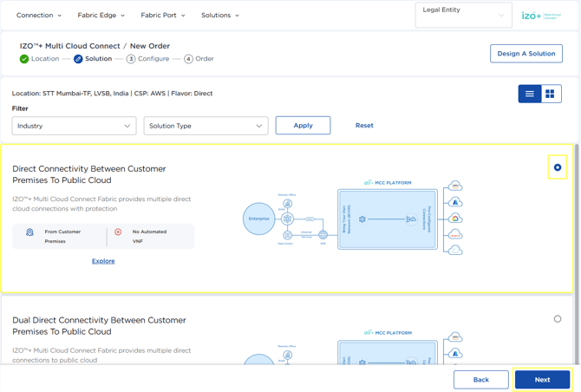Open the Fabric Edge menu

click(x=101, y=16)
